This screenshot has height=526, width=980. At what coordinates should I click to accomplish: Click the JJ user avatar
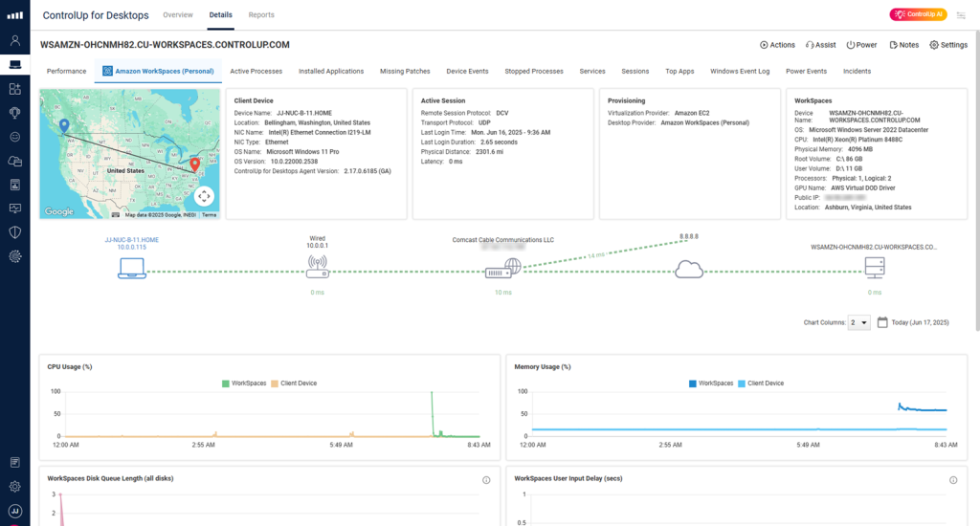click(15, 511)
